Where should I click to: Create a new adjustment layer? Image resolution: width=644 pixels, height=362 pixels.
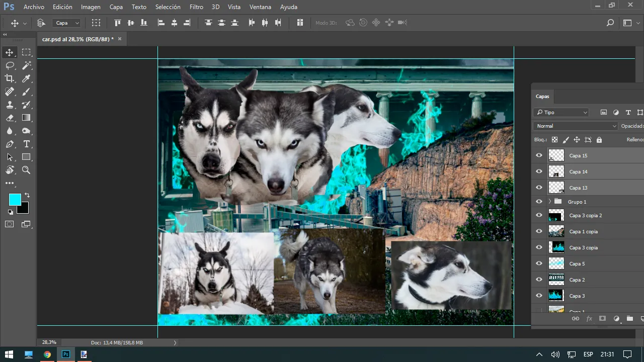[x=616, y=319]
